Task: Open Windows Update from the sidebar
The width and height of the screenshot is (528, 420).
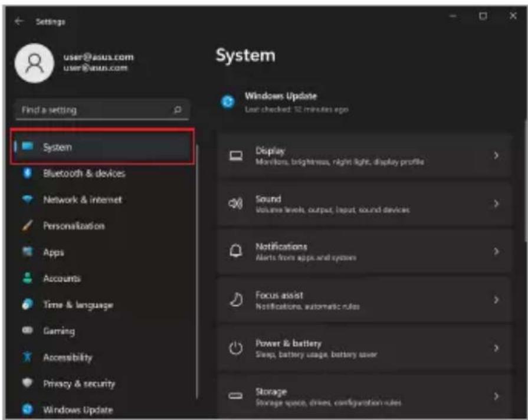Action: pos(103,409)
